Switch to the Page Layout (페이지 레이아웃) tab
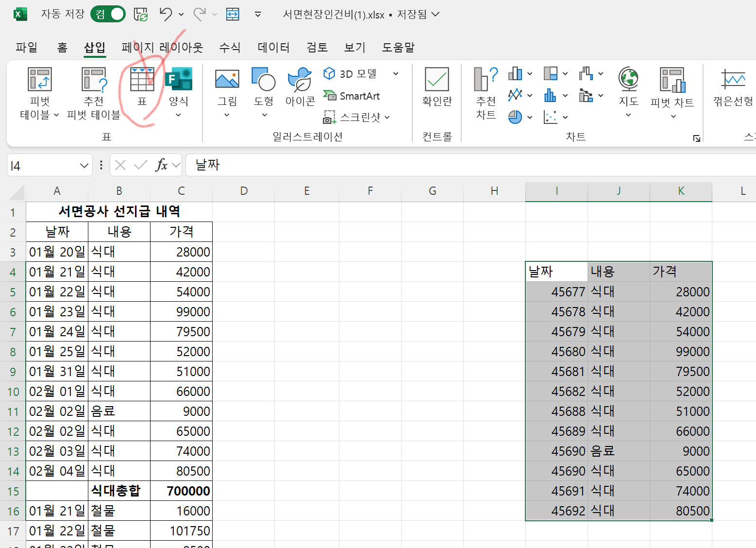The image size is (756, 548). point(162,47)
